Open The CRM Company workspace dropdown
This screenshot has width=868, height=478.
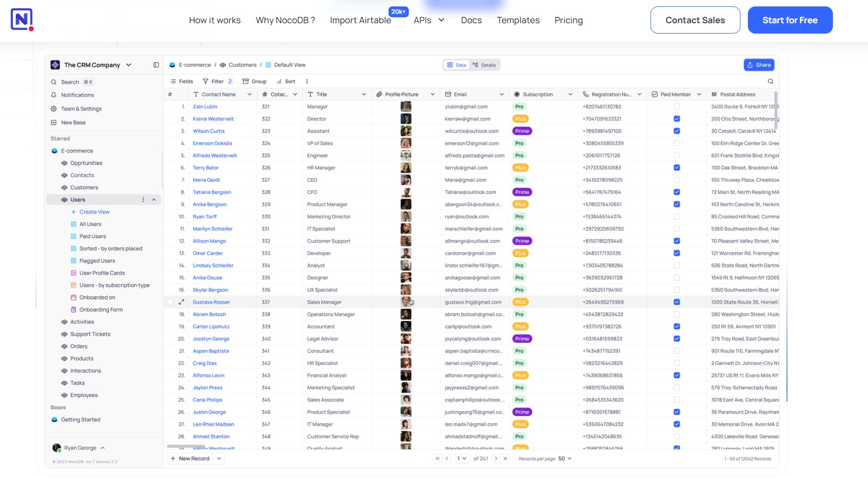tap(129, 65)
